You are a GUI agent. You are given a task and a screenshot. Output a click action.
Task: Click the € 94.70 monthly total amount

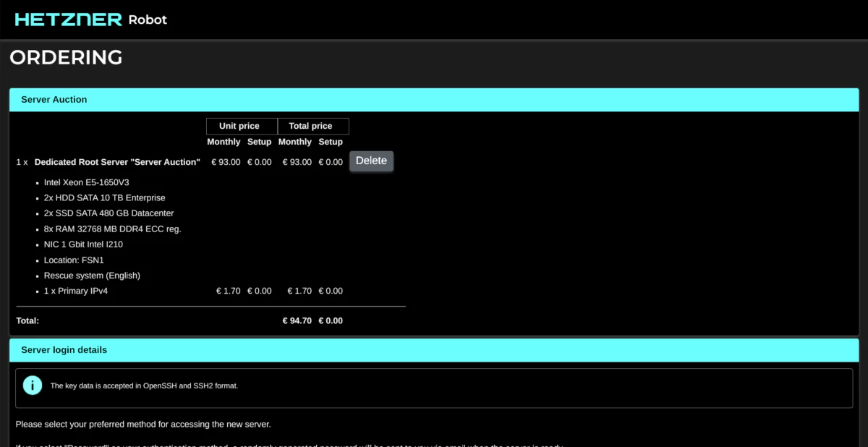[x=297, y=320]
